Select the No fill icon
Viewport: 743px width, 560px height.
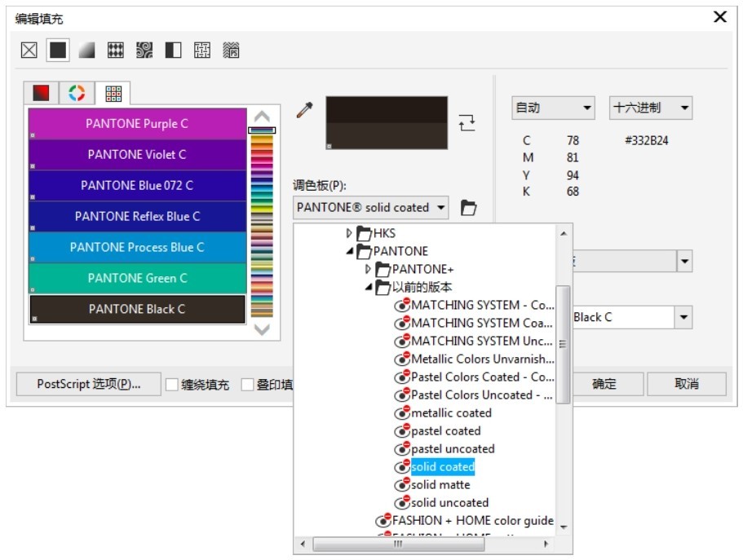(29, 50)
